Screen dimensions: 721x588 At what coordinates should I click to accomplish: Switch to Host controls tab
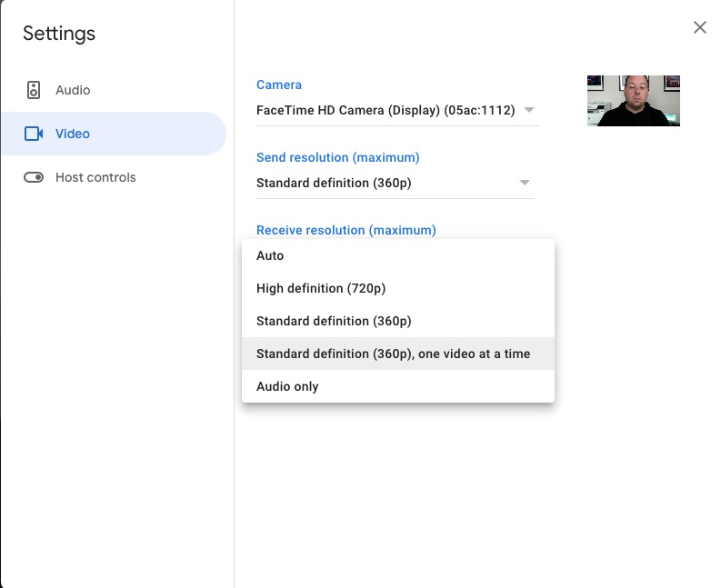pos(114,177)
